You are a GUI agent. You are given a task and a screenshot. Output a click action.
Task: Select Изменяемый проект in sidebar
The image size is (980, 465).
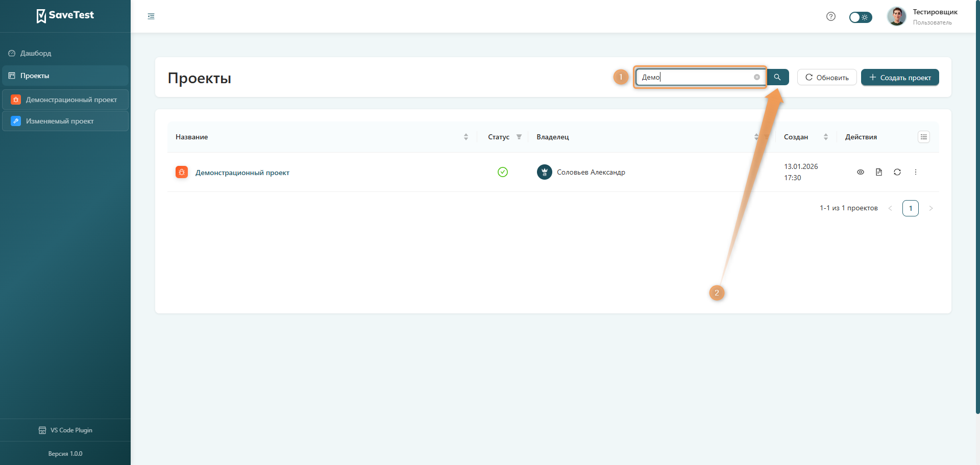pyautogui.click(x=60, y=121)
